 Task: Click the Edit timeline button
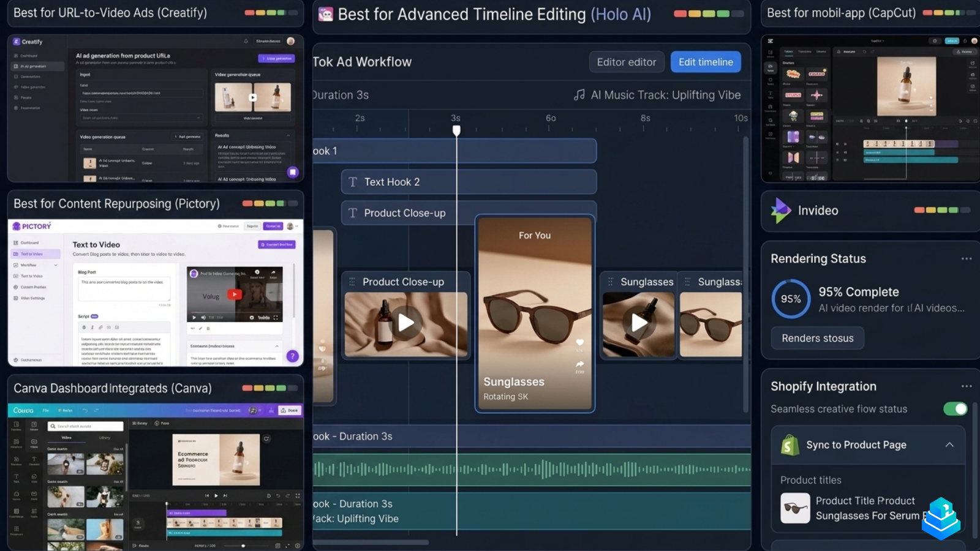[706, 62]
